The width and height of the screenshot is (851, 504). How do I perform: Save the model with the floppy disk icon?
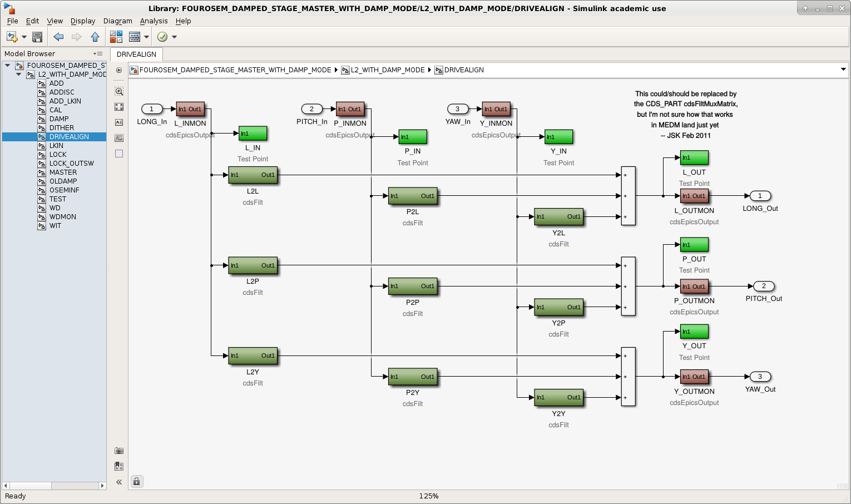(37, 37)
